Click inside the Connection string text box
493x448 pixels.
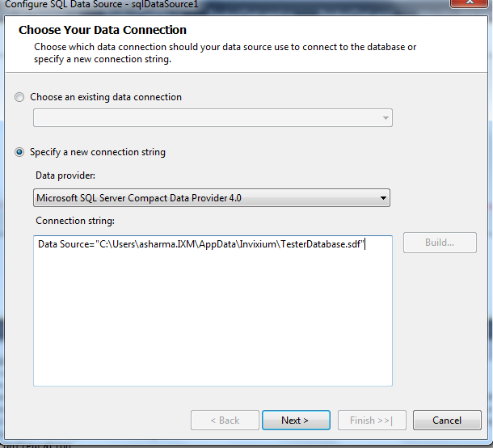(x=213, y=315)
